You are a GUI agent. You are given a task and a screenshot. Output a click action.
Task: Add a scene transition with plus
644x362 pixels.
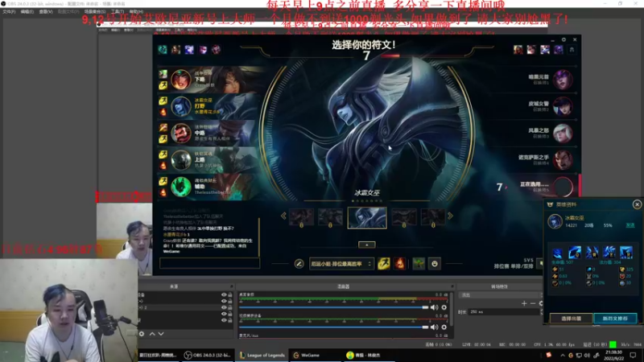pos(524,303)
